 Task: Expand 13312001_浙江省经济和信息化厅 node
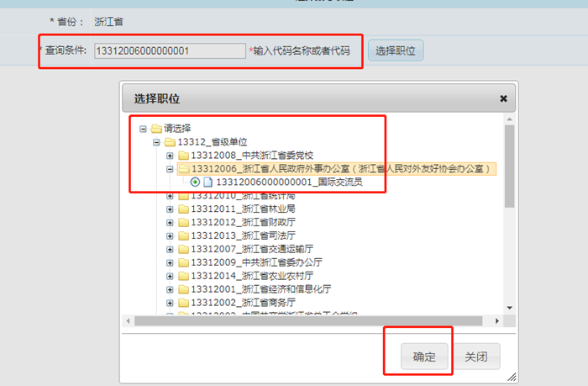click(170, 289)
